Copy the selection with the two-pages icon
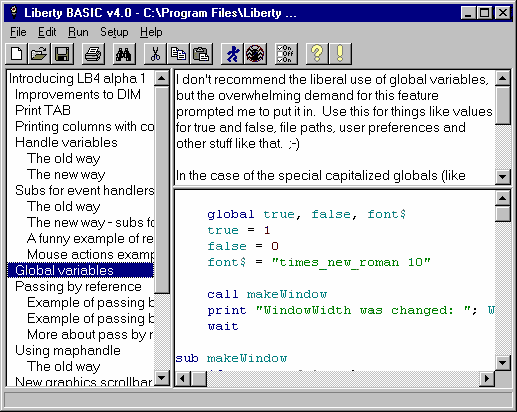The image size is (517, 412). point(178,53)
